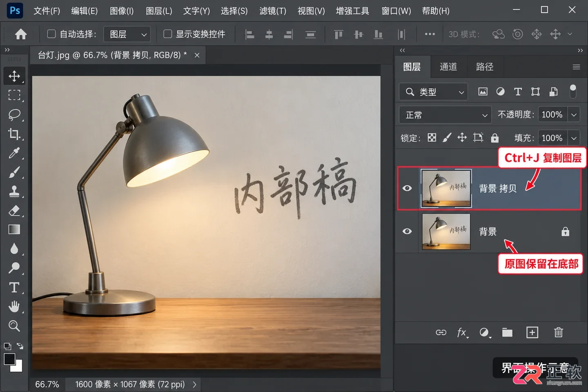Select the Brush tool
This screenshot has height=392, width=588.
coord(14,172)
